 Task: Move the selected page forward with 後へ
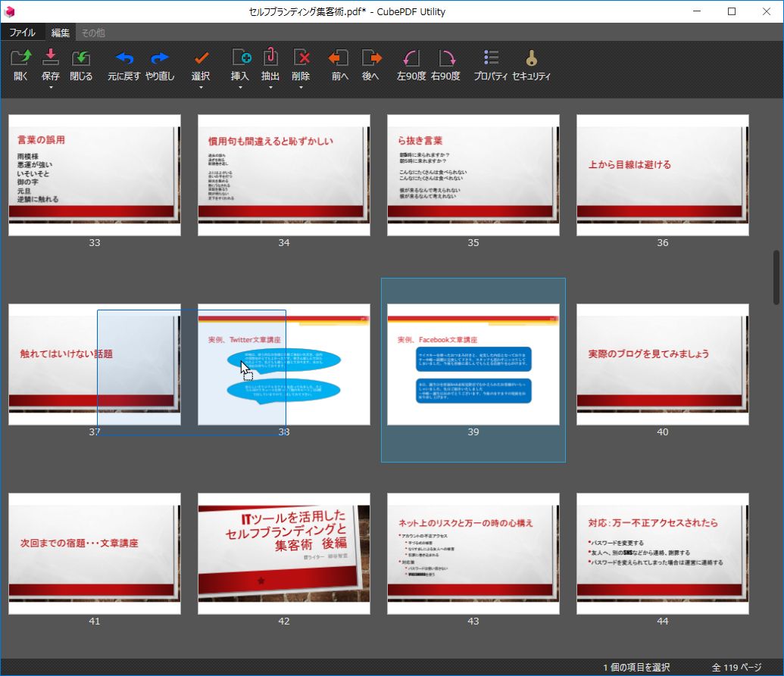pyautogui.click(x=370, y=64)
